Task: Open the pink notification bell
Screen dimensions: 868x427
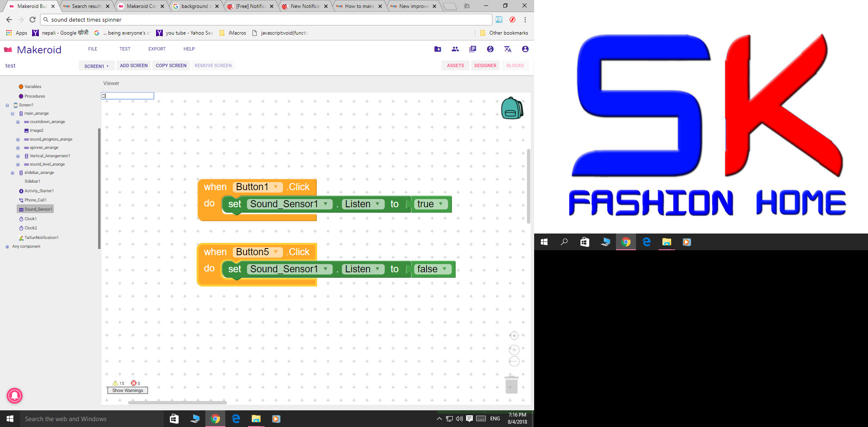Action: click(x=15, y=395)
